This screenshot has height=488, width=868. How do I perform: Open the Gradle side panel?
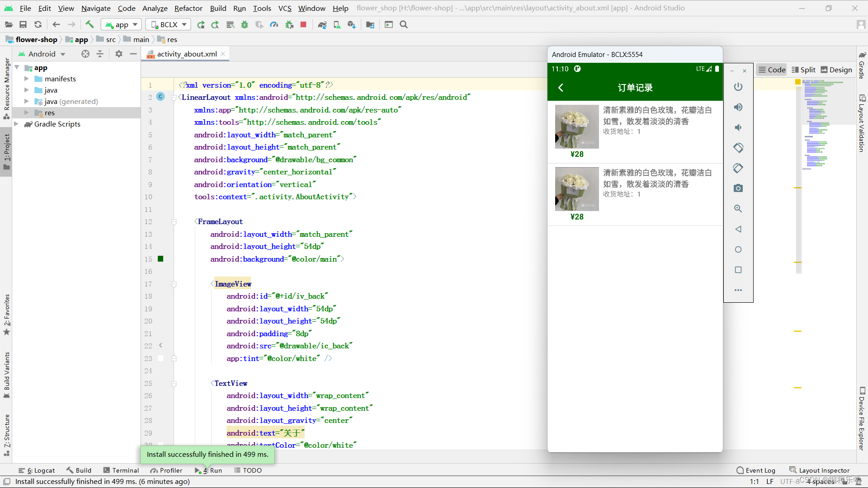pos(862,66)
